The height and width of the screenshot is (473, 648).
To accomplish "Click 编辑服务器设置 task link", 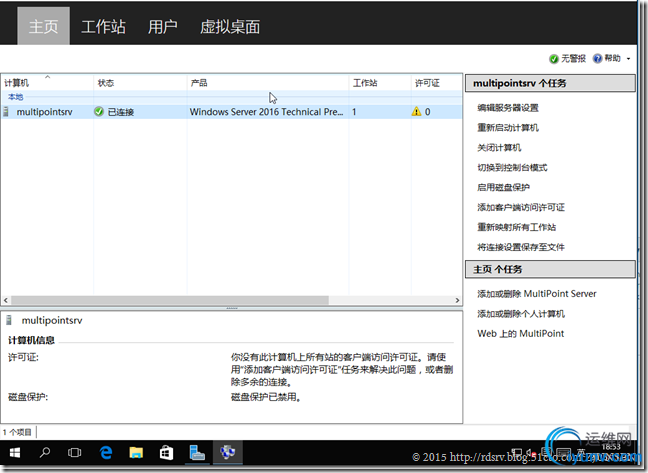I will [508, 108].
